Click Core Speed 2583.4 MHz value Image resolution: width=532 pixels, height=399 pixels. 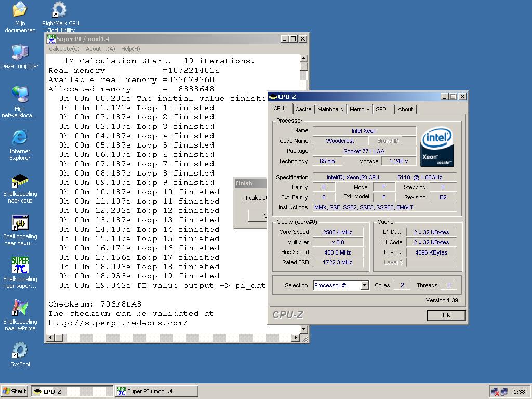point(338,232)
